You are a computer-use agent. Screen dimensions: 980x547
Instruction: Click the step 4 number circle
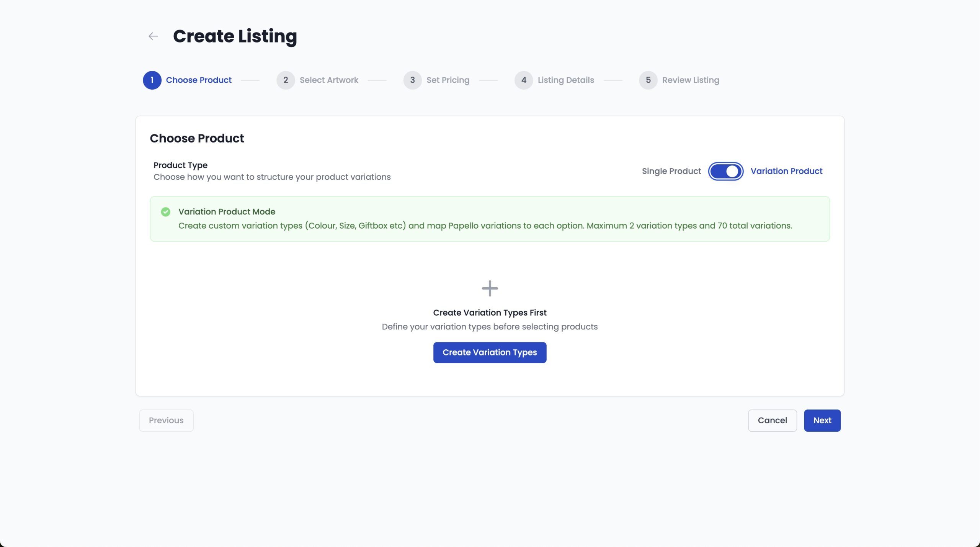pyautogui.click(x=524, y=80)
